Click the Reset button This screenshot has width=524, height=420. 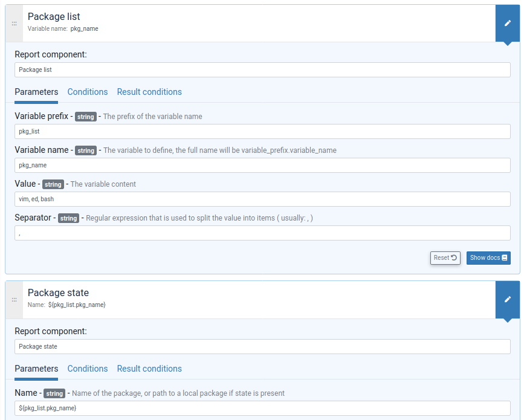445,257
